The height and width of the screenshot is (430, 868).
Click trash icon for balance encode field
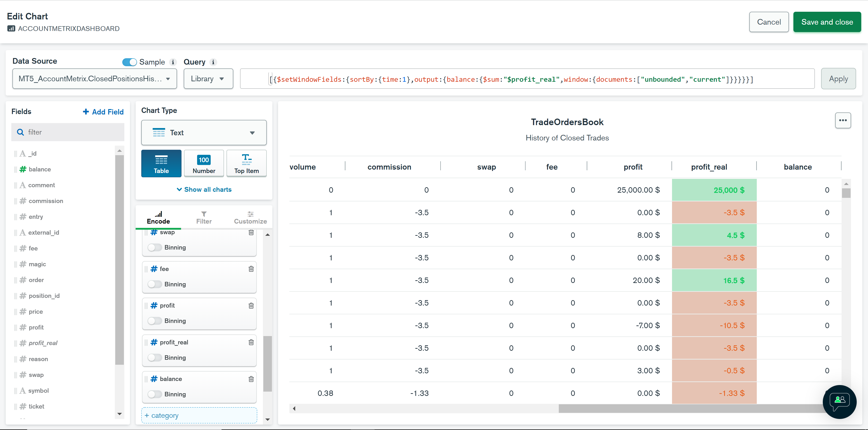coord(251,379)
